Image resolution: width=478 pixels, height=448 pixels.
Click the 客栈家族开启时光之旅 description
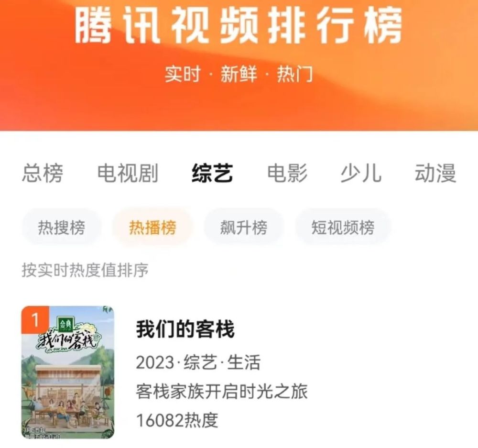pos(222,391)
